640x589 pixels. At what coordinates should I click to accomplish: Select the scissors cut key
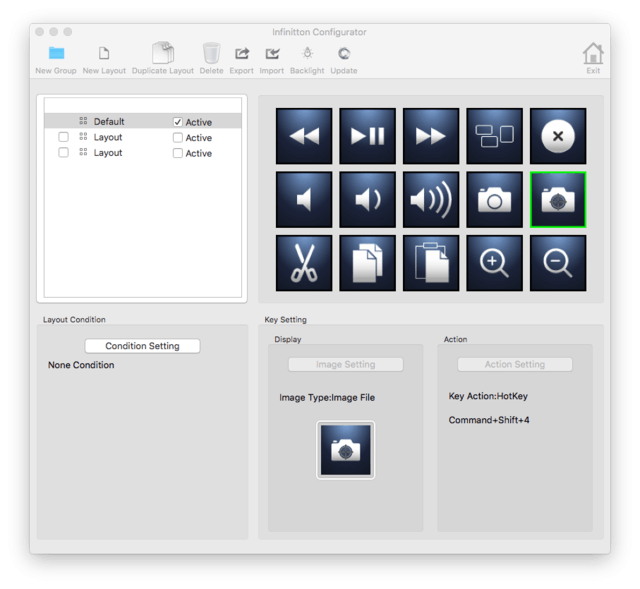304,263
